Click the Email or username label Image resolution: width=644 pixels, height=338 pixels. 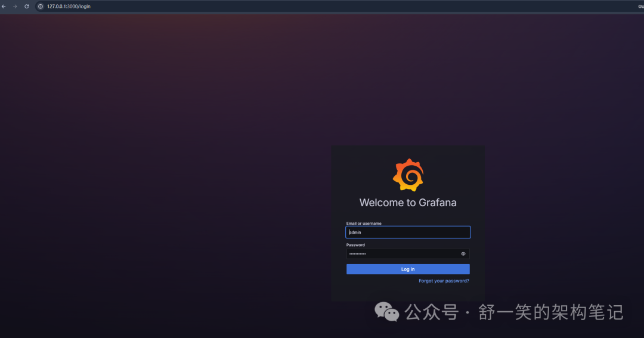pyautogui.click(x=364, y=224)
